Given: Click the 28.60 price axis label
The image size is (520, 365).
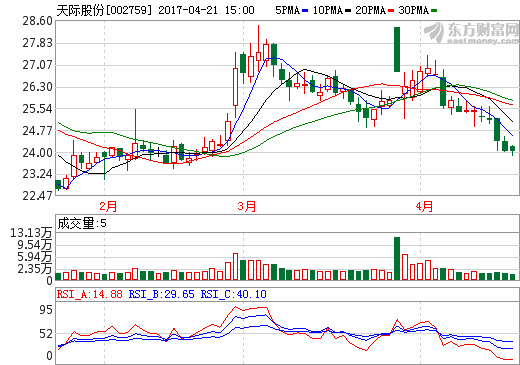Looking at the screenshot, I should coord(38,21).
